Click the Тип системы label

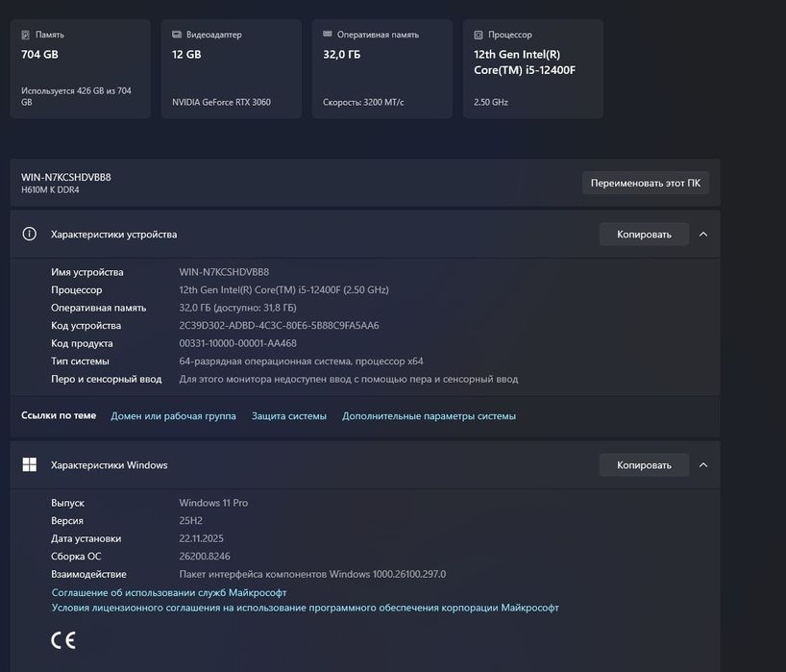80,361
